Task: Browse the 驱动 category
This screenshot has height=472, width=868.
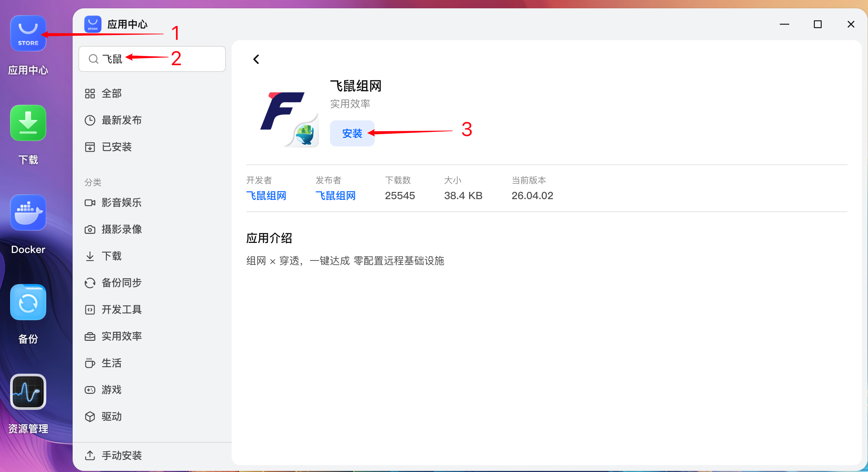Action: click(152, 417)
